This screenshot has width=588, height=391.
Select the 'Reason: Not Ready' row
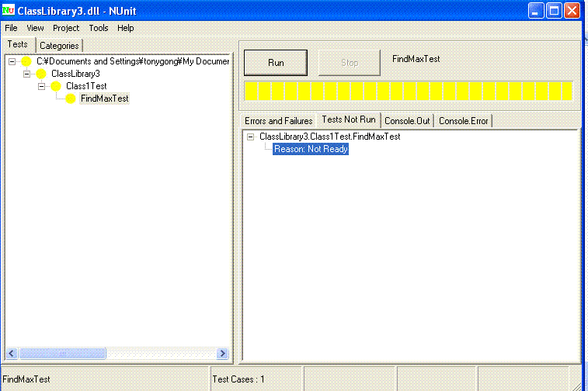pyautogui.click(x=311, y=149)
